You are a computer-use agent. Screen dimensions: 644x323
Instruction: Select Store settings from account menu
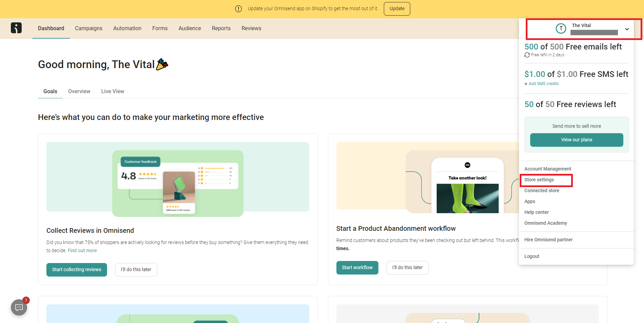click(539, 180)
